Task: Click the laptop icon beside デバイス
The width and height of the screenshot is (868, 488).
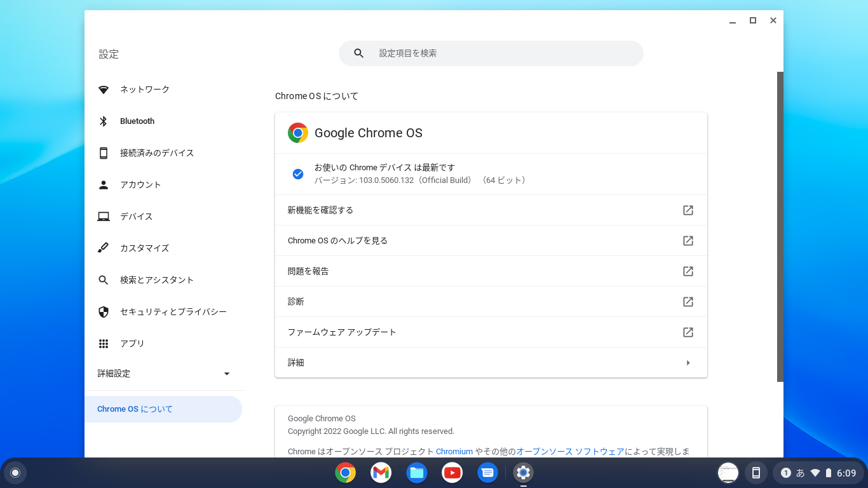Action: coord(104,217)
